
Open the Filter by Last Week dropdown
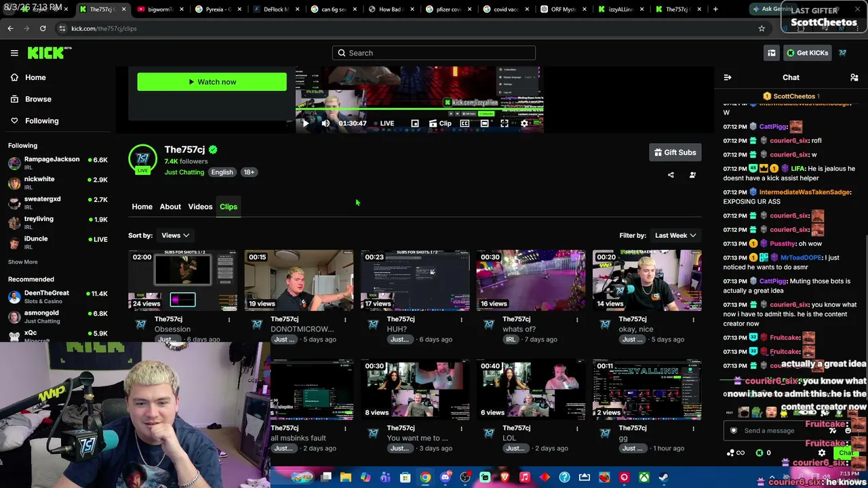(675, 235)
